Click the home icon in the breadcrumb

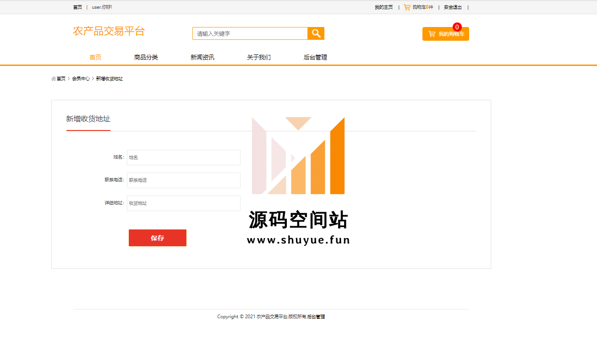(54, 79)
